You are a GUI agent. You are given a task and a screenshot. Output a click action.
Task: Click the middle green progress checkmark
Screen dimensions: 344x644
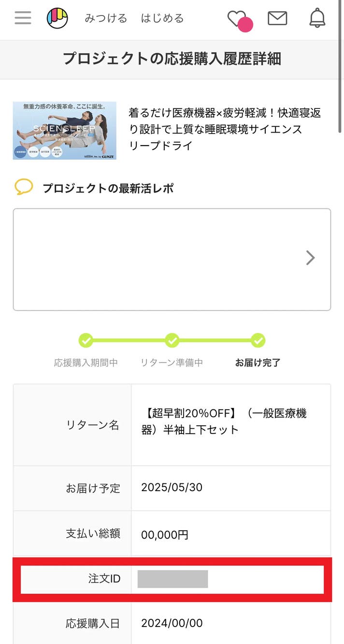(172, 340)
